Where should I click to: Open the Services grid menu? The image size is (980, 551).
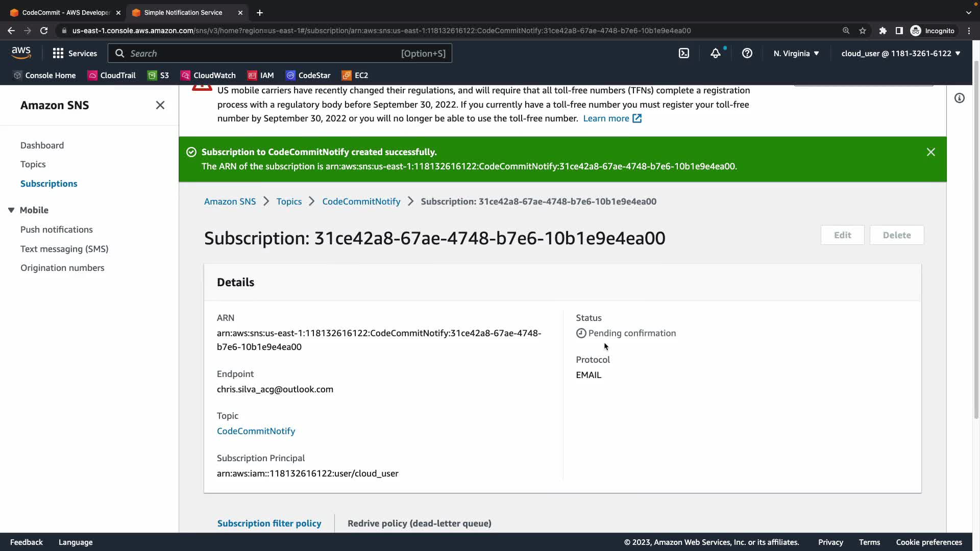click(x=75, y=53)
